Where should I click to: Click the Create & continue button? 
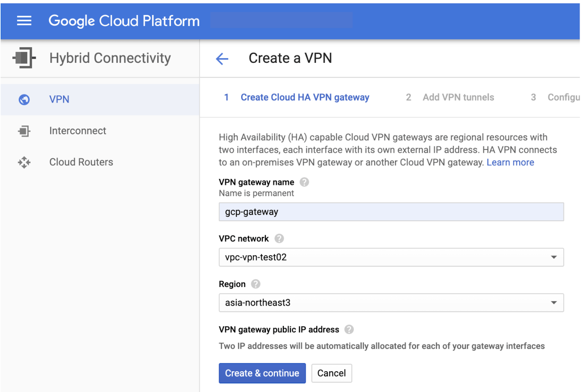pyautogui.click(x=262, y=373)
